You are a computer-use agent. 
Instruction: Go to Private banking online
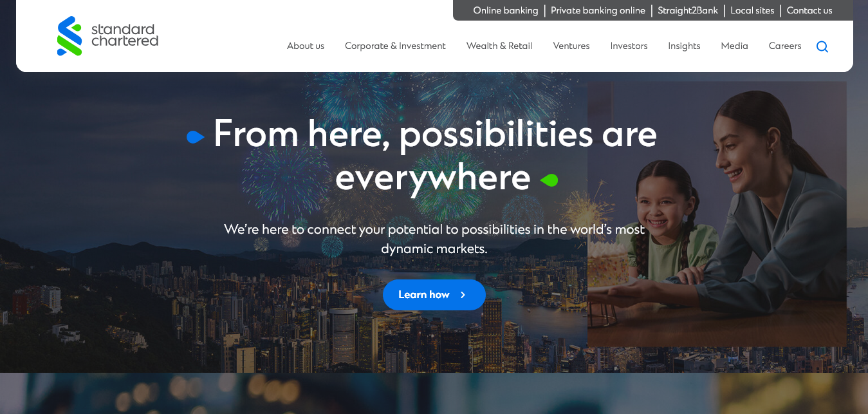tap(598, 10)
